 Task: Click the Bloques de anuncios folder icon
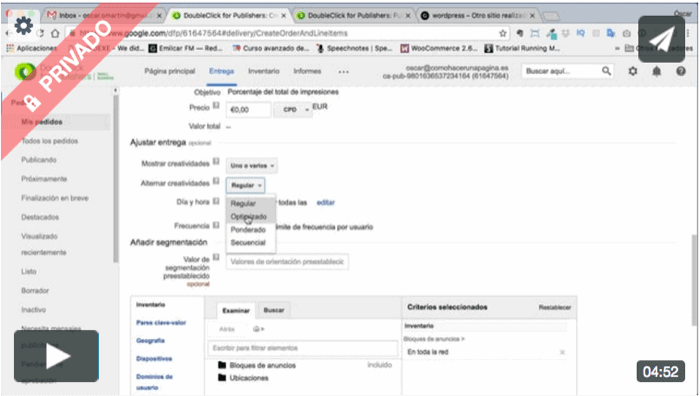point(222,365)
